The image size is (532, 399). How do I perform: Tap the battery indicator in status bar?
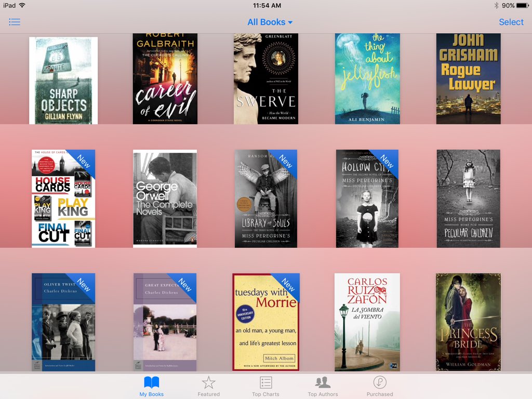click(x=523, y=5)
